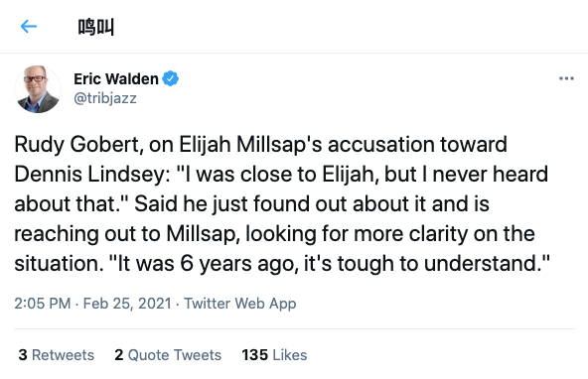Image resolution: width=588 pixels, height=379 pixels.
Task: Open the three-dot more options menu
Action: click(566, 78)
